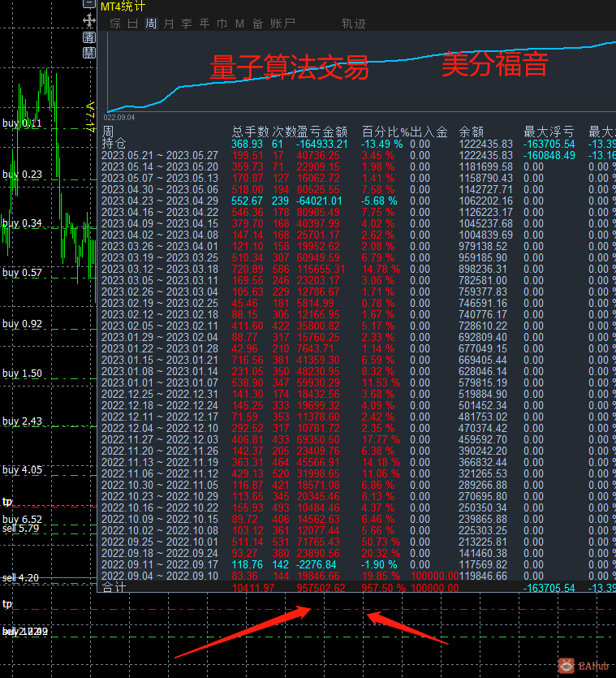Click the buy 6.52 order label on the chart

coord(22,519)
